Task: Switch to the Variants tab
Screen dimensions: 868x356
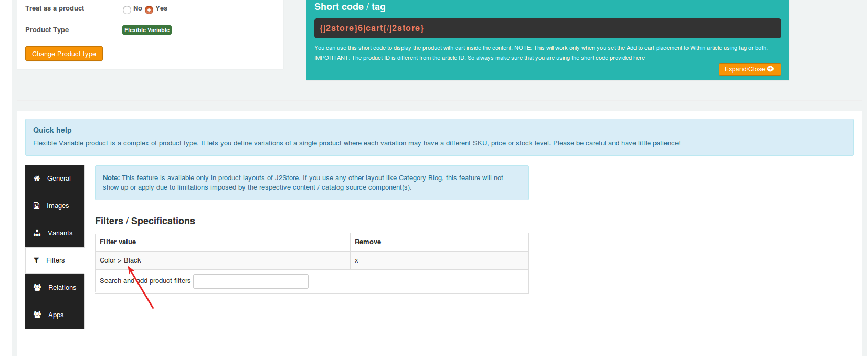Action: click(60, 233)
